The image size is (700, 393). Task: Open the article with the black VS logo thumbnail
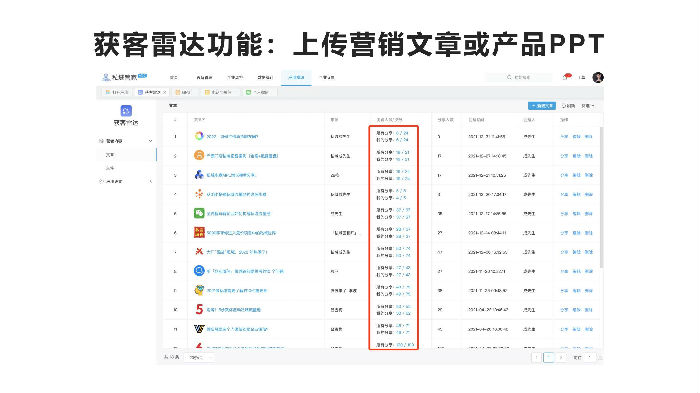(x=199, y=329)
